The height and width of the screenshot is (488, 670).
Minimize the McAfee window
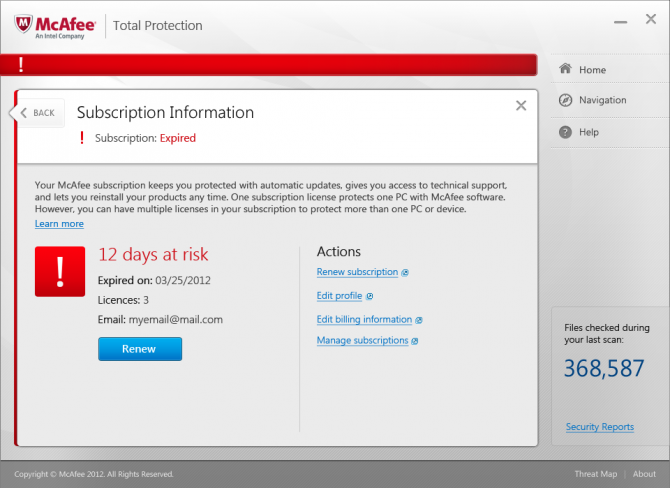point(620,22)
